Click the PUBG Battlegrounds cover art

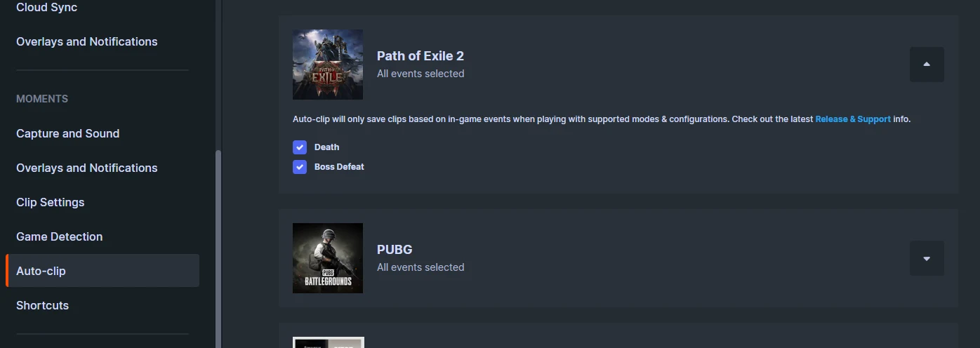(328, 258)
